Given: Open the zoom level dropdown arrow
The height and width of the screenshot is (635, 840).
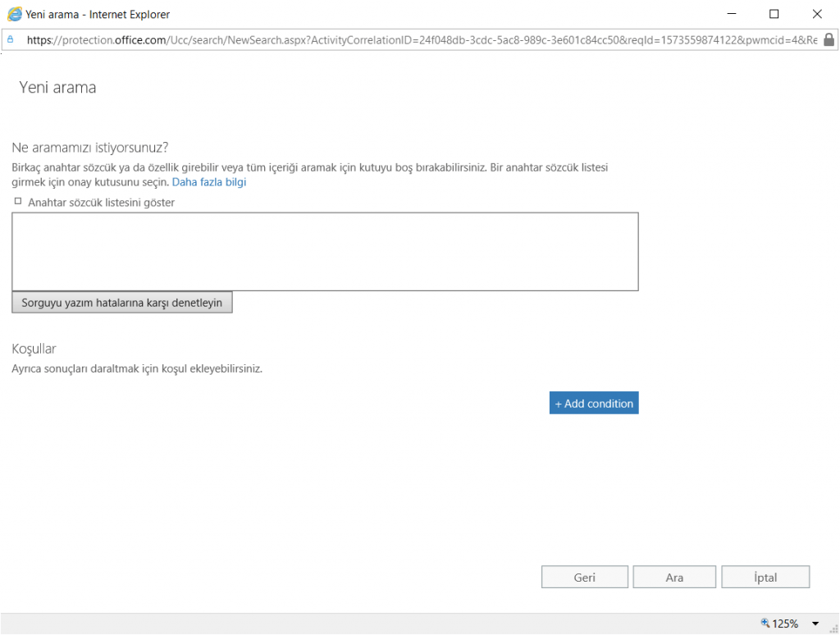Looking at the screenshot, I should click(x=815, y=624).
